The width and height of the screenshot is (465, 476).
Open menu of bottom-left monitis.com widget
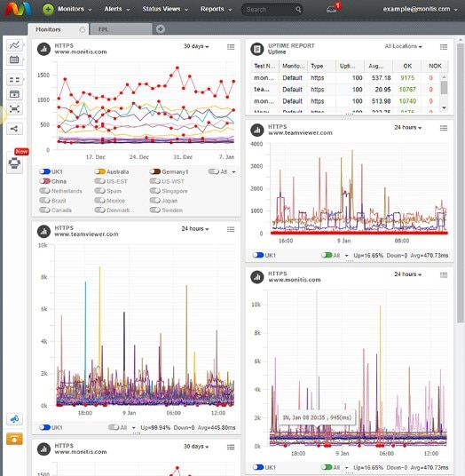(x=231, y=447)
